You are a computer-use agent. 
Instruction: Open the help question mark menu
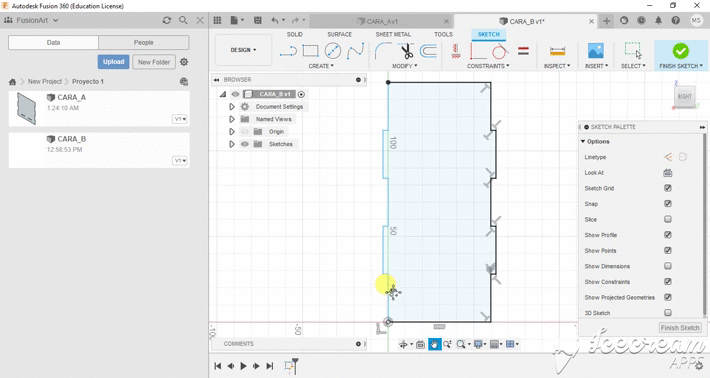click(676, 20)
